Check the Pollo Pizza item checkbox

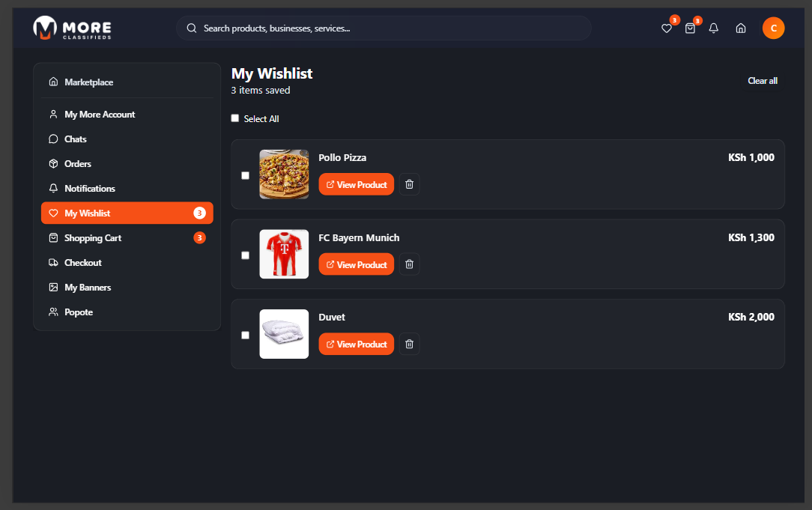coord(245,175)
